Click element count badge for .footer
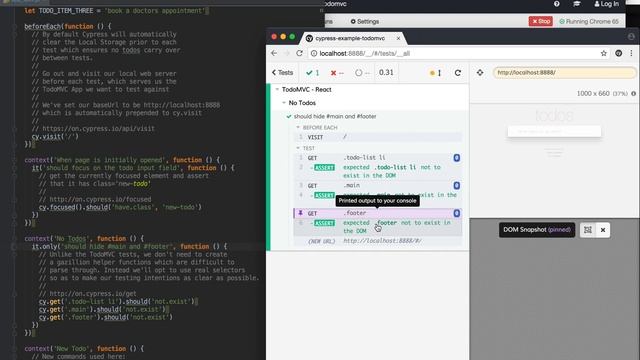The image size is (640, 360). tap(457, 213)
